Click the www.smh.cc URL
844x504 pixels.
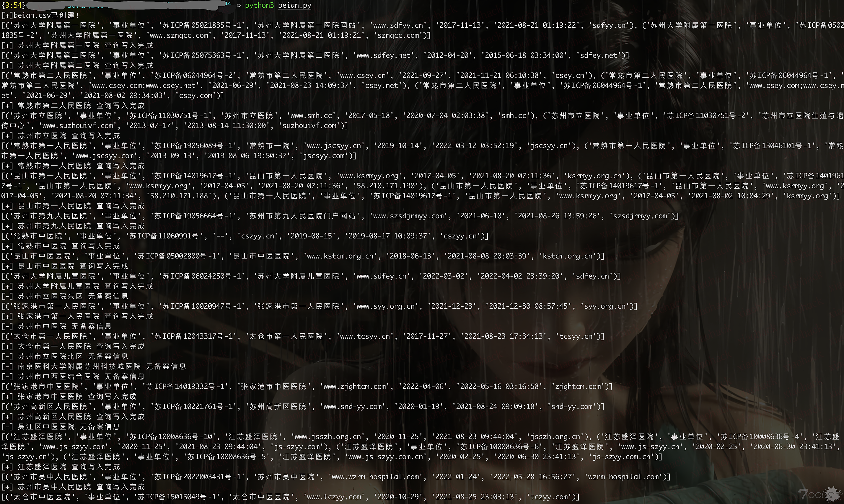click(x=311, y=115)
